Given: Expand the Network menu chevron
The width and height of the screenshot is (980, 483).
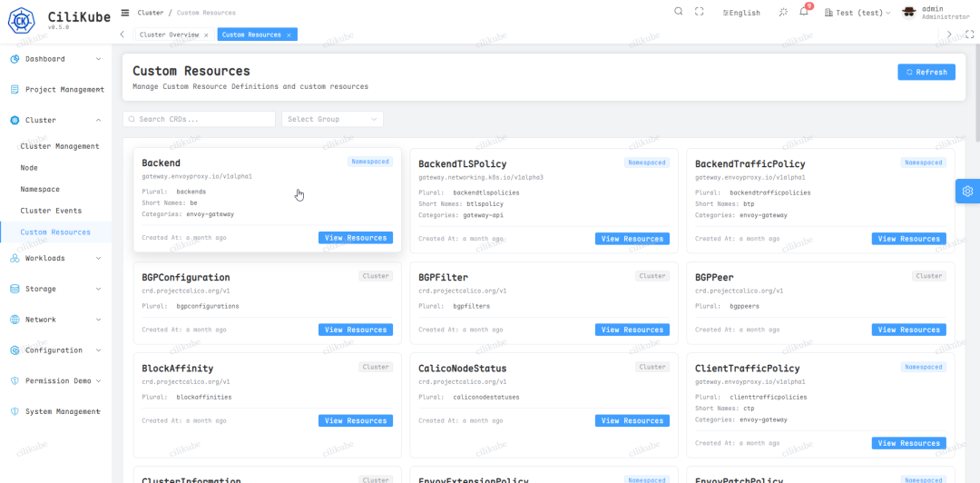Looking at the screenshot, I should point(98,320).
